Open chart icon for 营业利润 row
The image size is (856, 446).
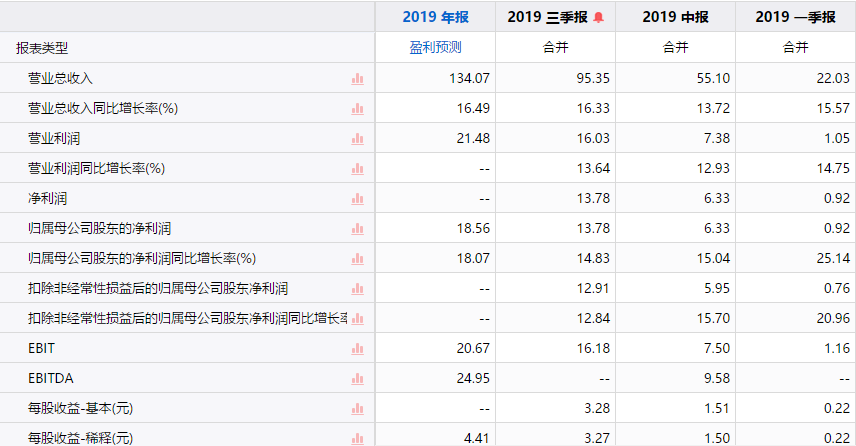(x=358, y=139)
